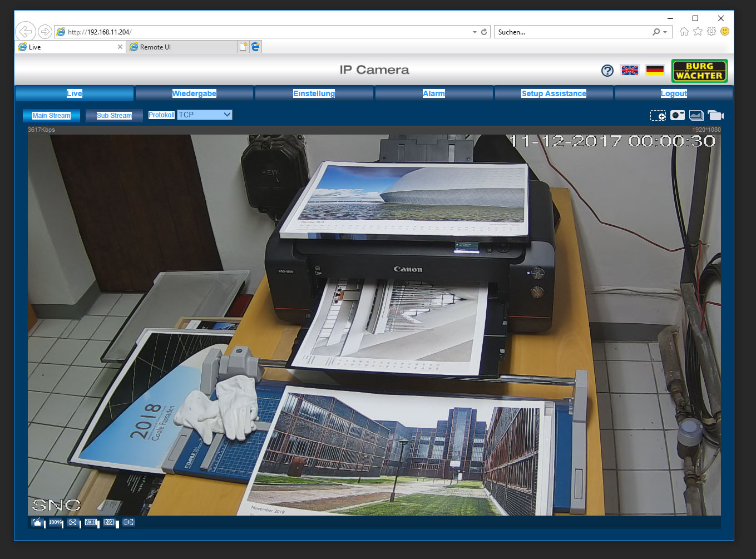
Task: Click the fit-to-window stretch icon
Action: [73, 522]
